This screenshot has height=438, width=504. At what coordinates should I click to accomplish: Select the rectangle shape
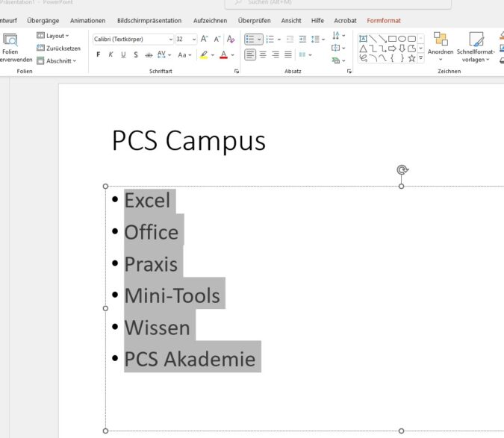click(x=392, y=39)
